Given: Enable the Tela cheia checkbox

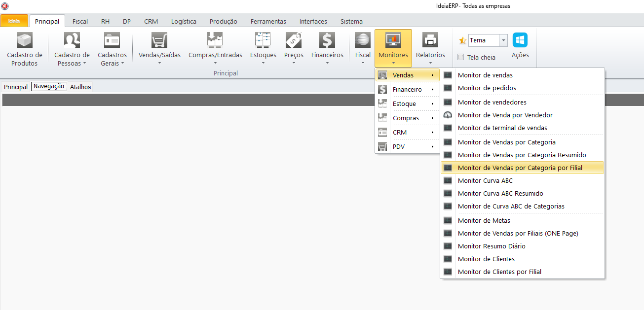Looking at the screenshot, I should [461, 57].
